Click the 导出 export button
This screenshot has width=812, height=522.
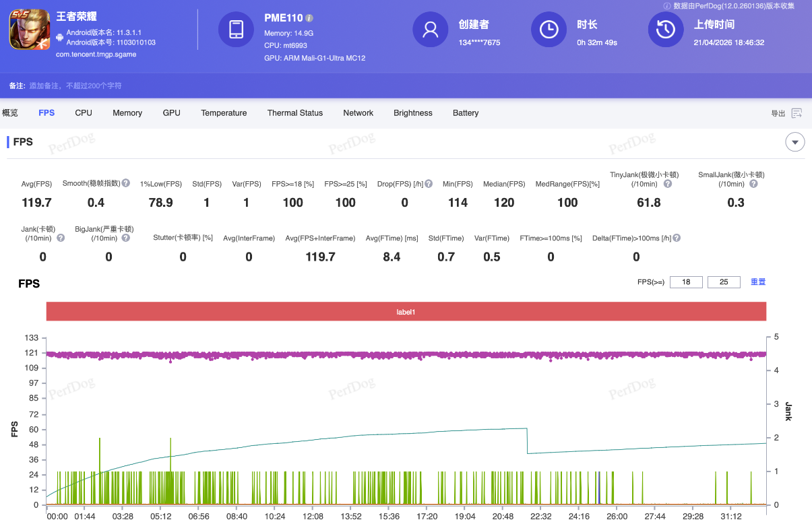[x=778, y=113]
